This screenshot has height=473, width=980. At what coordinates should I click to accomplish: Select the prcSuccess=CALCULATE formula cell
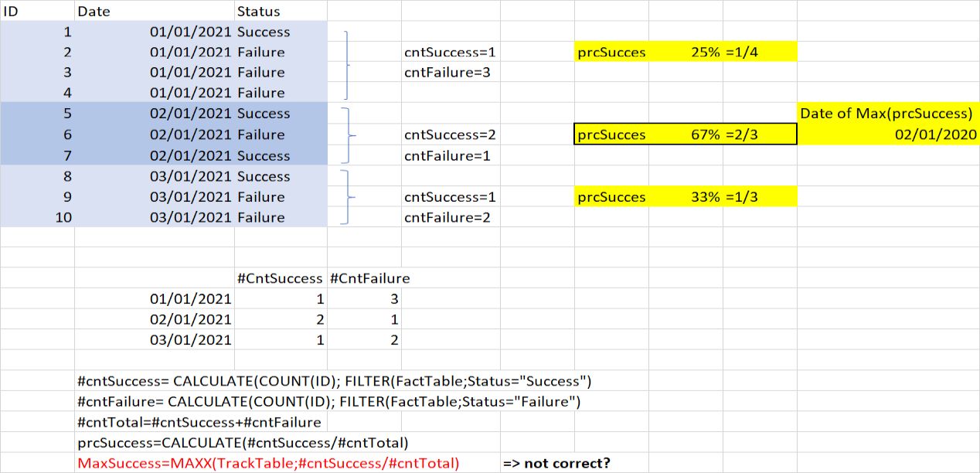(243, 443)
